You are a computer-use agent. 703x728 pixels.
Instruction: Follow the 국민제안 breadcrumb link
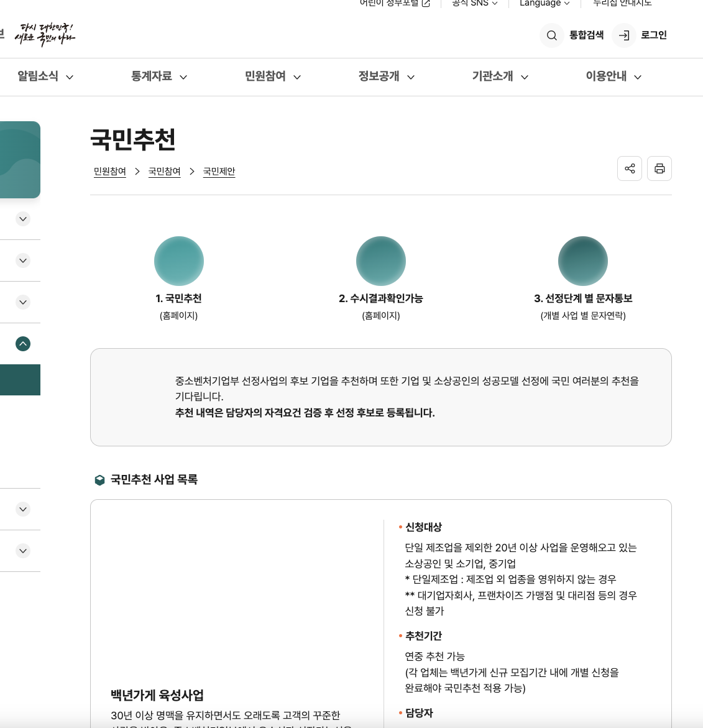pos(219,172)
